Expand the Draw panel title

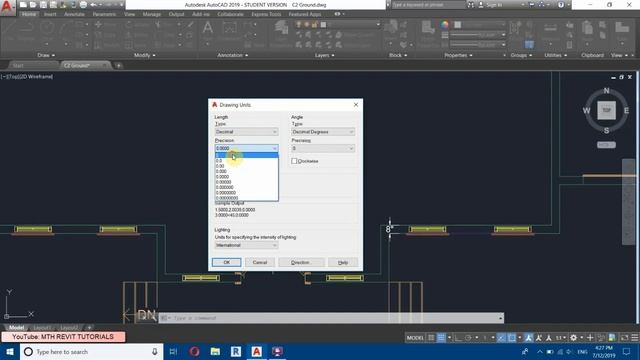click(46, 55)
